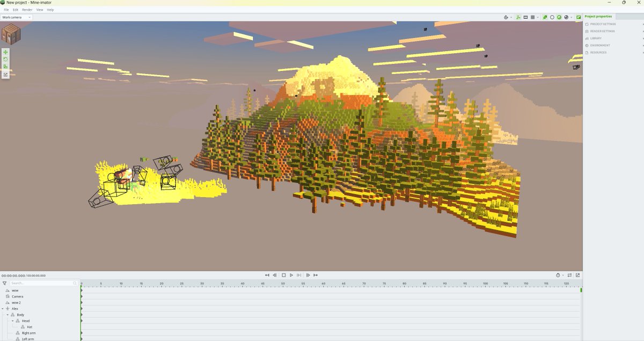Click the green end-of-timeline region marker
The height and width of the screenshot is (341, 644).
click(581, 290)
